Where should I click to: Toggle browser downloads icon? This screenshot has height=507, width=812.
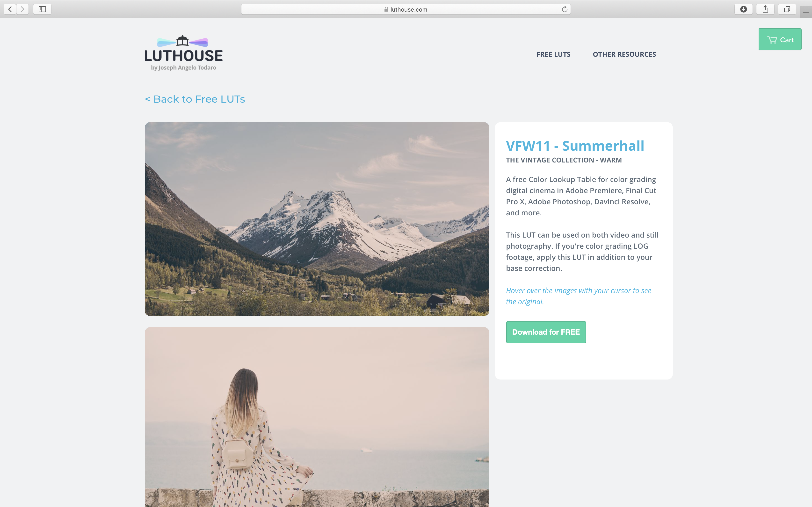point(744,9)
